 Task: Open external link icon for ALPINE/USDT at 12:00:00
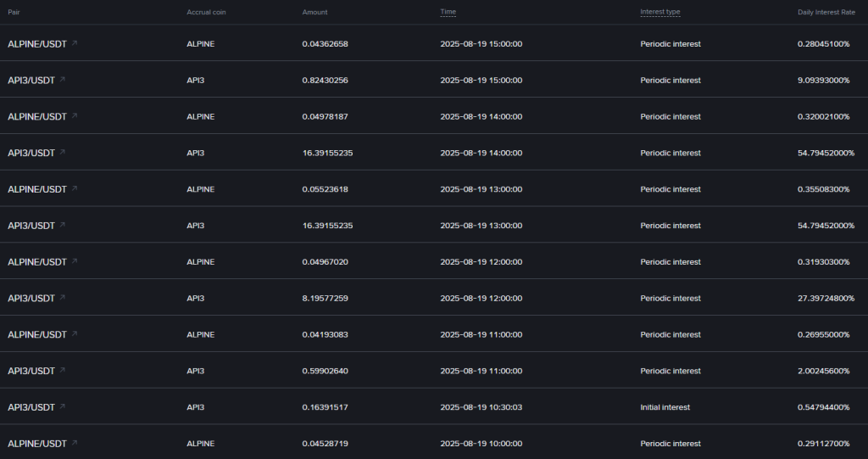(x=75, y=260)
